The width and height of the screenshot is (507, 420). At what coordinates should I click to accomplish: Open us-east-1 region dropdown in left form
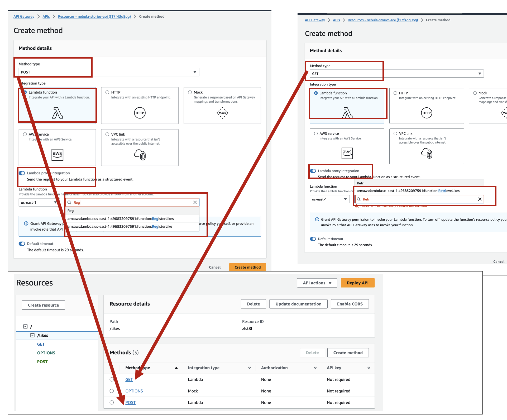(39, 203)
